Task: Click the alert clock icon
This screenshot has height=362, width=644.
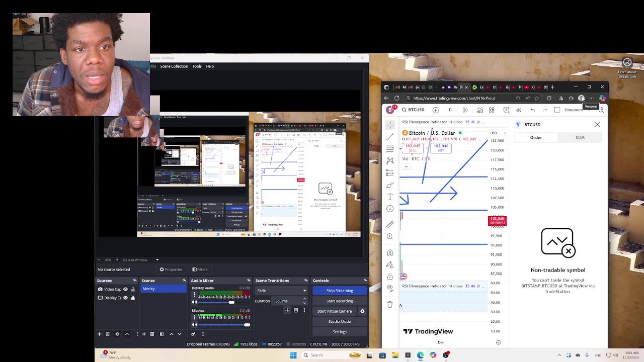Action: 506,110
